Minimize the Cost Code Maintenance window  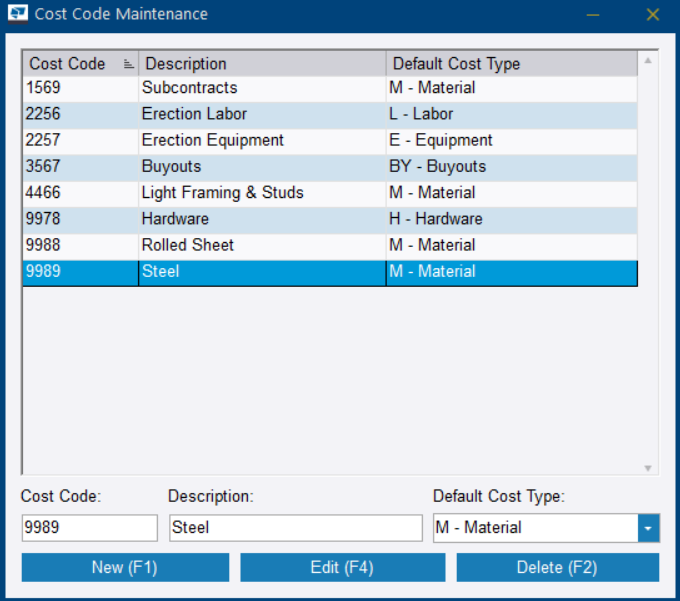pos(593,15)
